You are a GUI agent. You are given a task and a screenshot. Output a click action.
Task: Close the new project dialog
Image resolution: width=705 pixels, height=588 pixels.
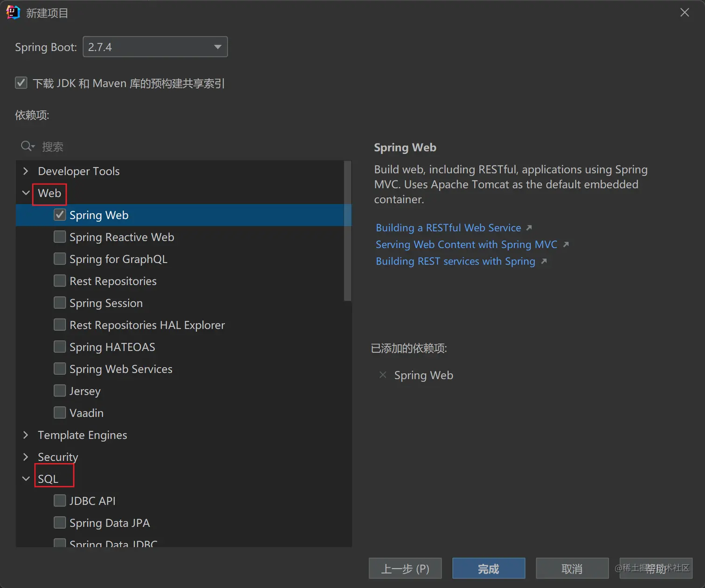(684, 13)
